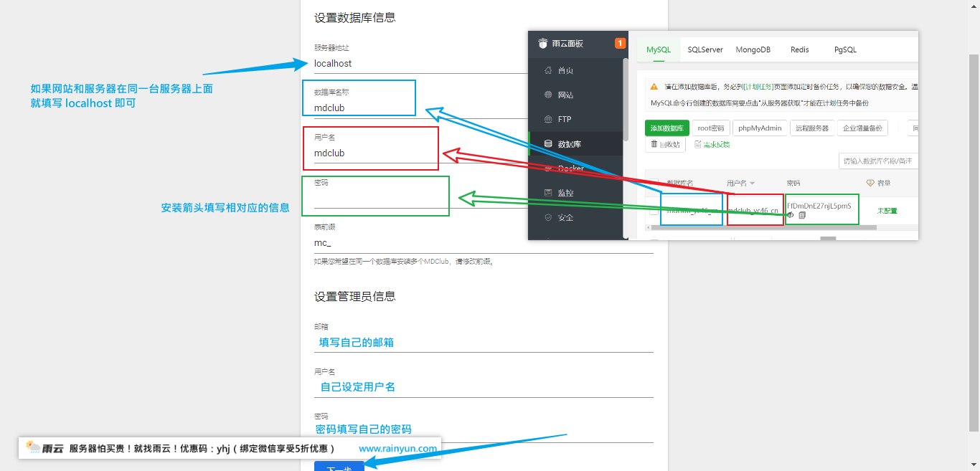Click the 密码 column header
Screen dimensions: 980x471
tap(793, 183)
